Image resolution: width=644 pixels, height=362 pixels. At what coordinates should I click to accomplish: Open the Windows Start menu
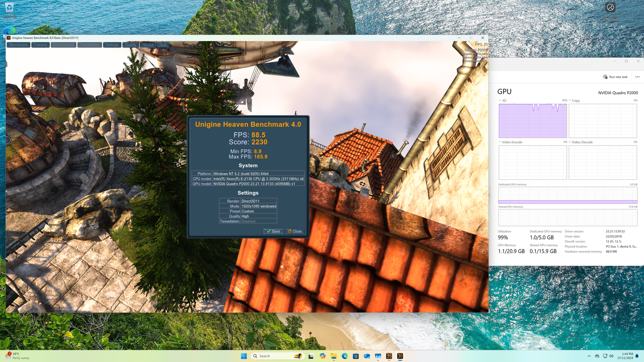(244, 356)
